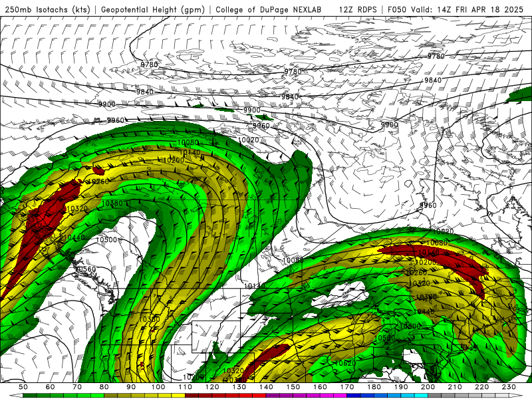Click the 80 label on the color scale
The height and width of the screenshot is (399, 532).
(104, 387)
